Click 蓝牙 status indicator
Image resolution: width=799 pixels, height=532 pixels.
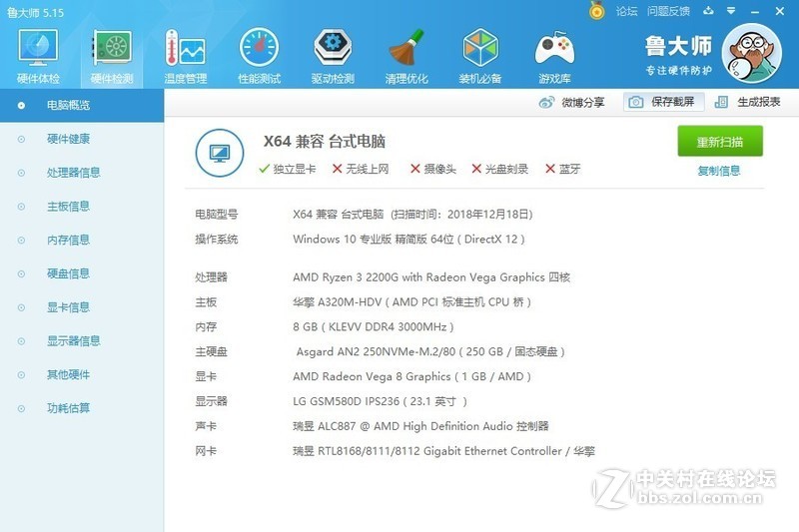pyautogui.click(x=562, y=169)
